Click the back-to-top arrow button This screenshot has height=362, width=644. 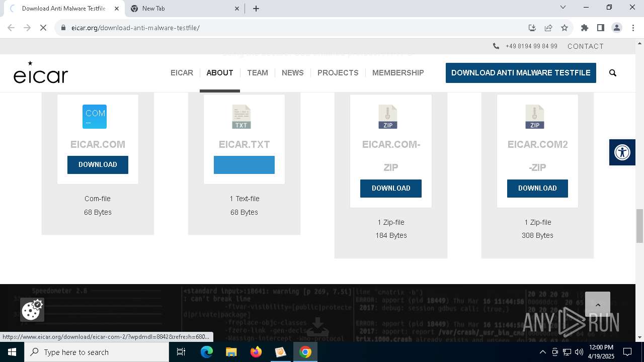pyautogui.click(x=598, y=305)
